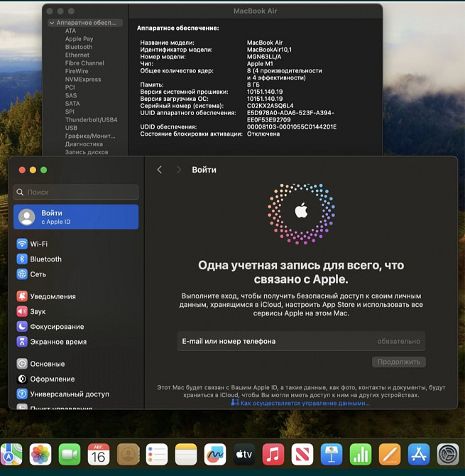The image size is (465, 476).
Task: Click the Отключена activation lock status
Action: [263, 134]
